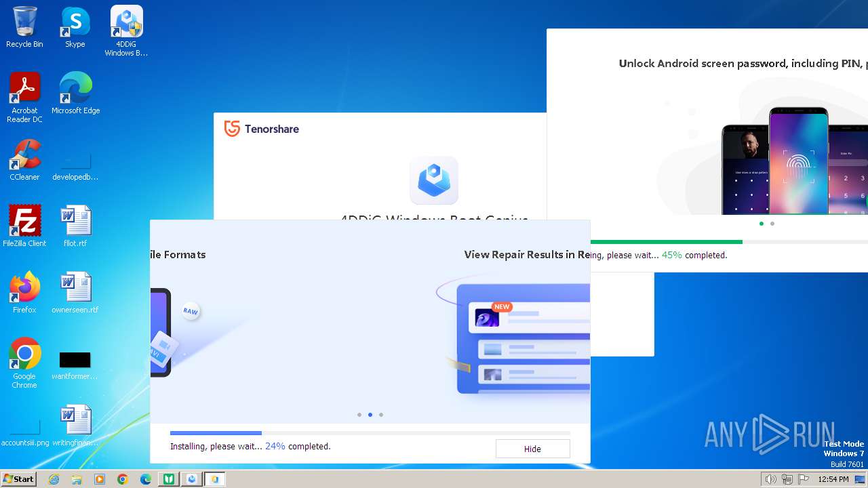Click "View Repair Results" heading text

click(x=527, y=255)
